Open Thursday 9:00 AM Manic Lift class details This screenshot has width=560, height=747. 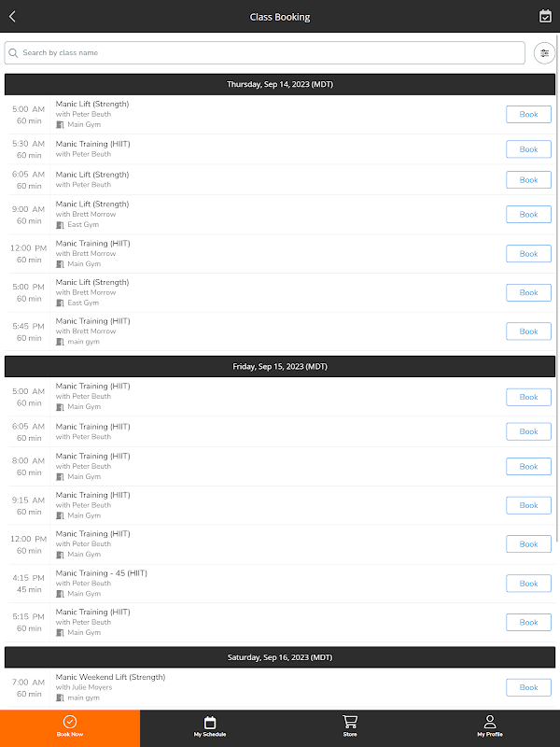coord(92,204)
